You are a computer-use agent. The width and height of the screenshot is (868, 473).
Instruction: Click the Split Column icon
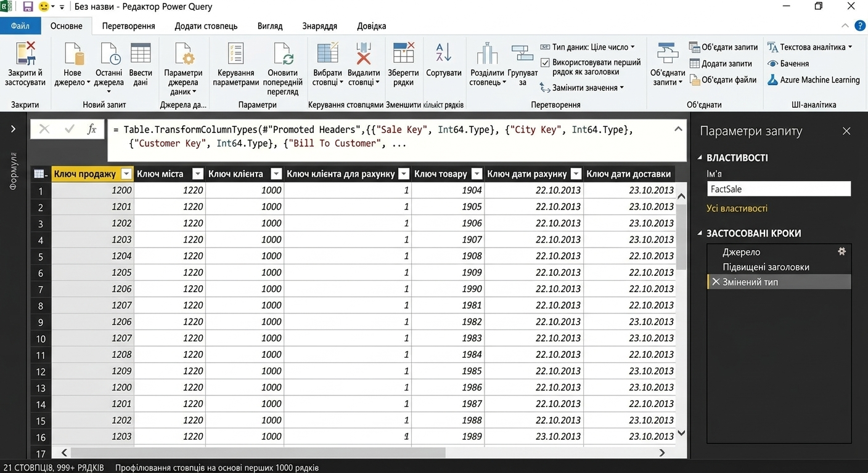point(487,54)
